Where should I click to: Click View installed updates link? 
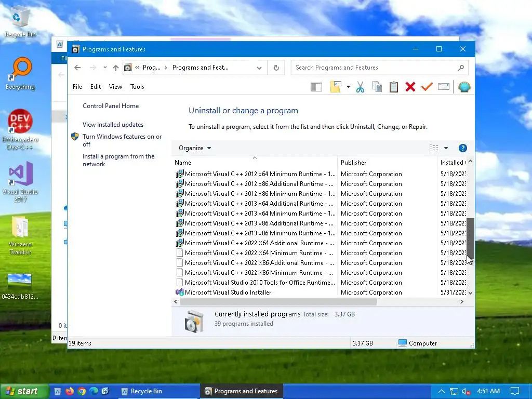pos(113,125)
